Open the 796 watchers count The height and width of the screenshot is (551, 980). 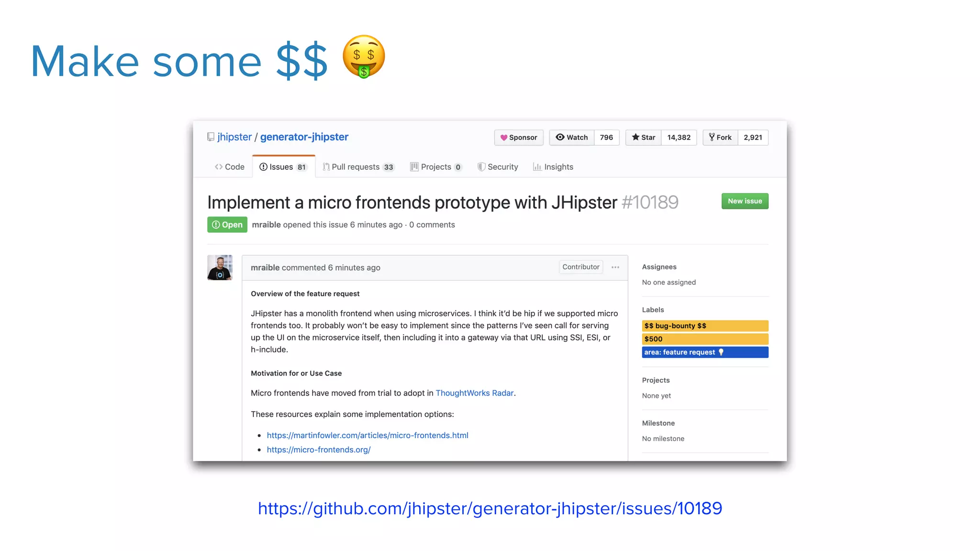pyautogui.click(x=606, y=137)
